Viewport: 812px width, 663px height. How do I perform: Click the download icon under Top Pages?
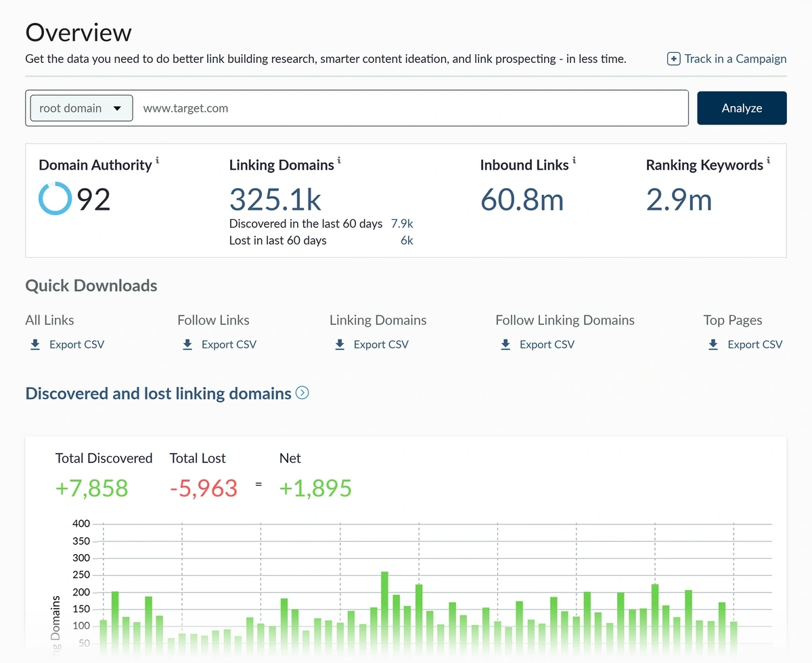pos(713,344)
